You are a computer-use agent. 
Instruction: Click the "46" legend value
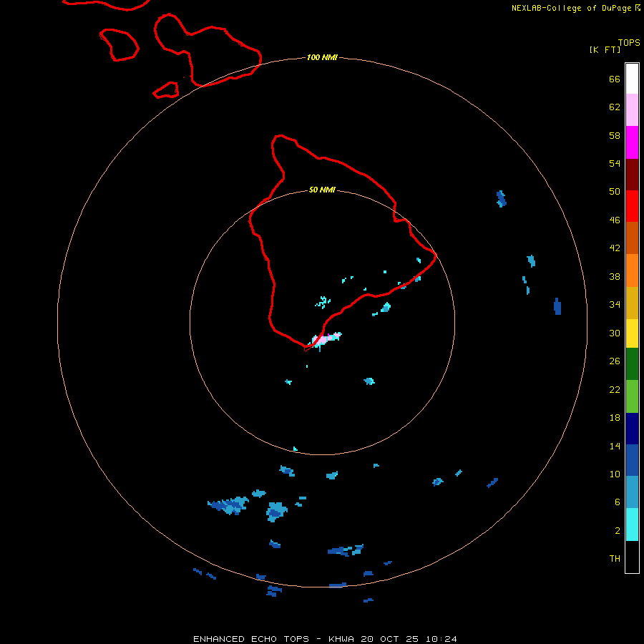click(x=615, y=220)
